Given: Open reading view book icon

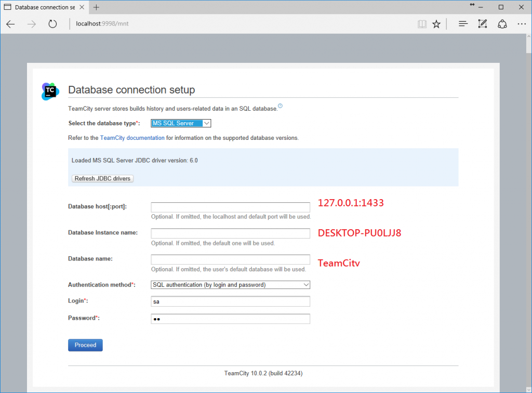Looking at the screenshot, I should click(422, 24).
